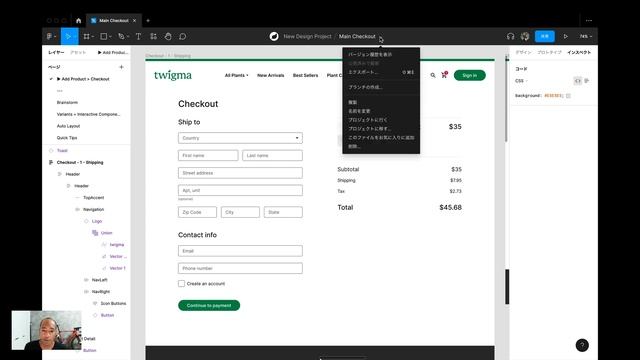This screenshot has width=640, height=360.
Task: Select the Checkout - 1 - Shipping layer
Action: (x=80, y=162)
